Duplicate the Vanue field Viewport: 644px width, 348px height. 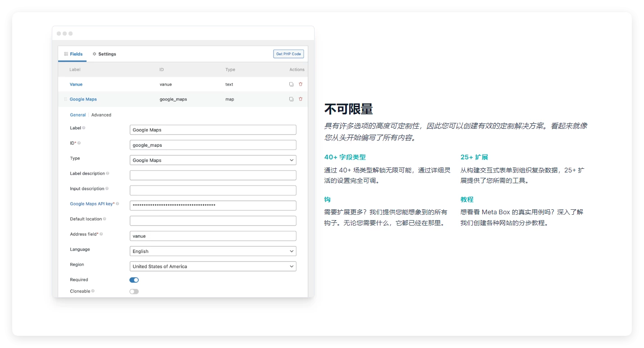click(x=291, y=84)
